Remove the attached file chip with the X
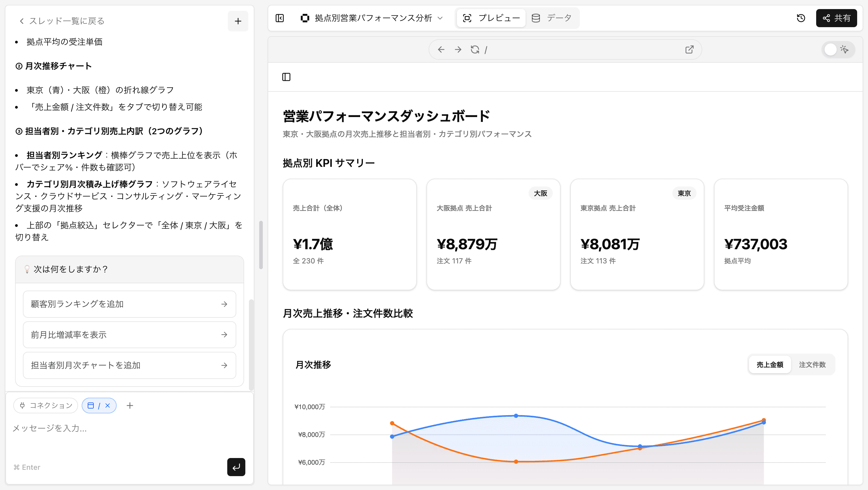This screenshot has width=868, height=490. point(108,405)
